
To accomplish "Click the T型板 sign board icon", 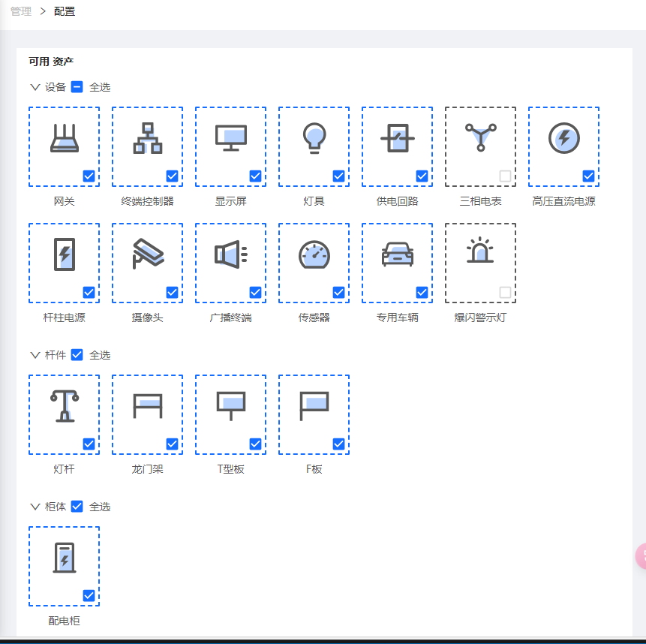I will (x=231, y=406).
